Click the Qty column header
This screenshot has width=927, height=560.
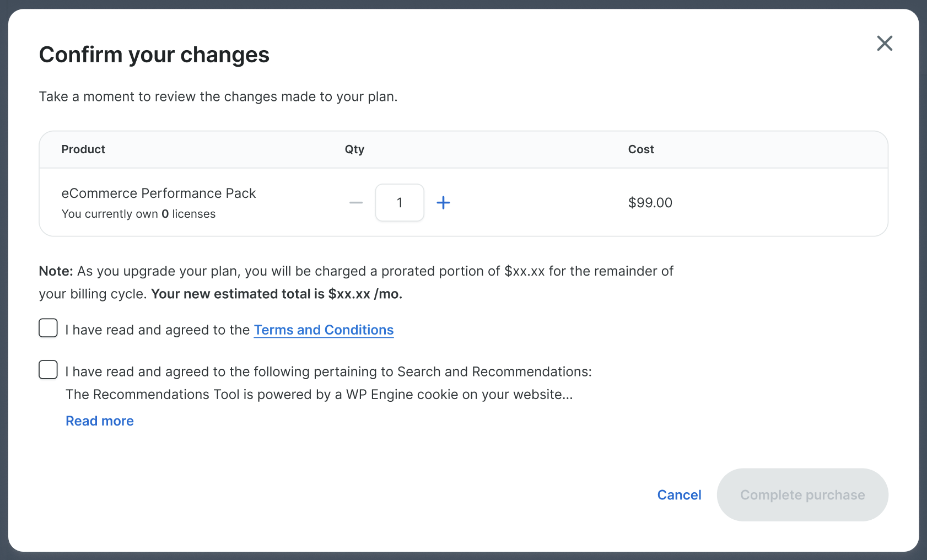pos(354,149)
